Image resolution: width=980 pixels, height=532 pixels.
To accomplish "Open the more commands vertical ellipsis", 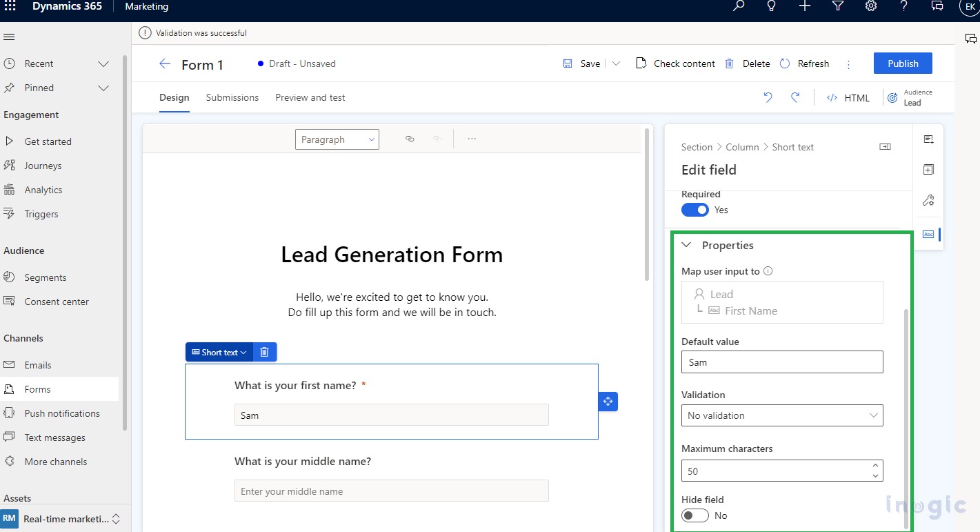I will pos(848,64).
